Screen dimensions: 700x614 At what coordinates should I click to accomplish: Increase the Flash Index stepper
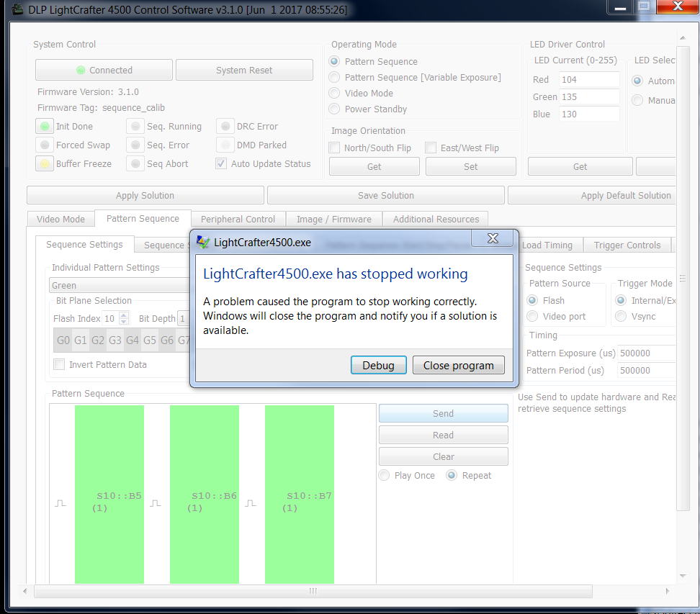coord(124,315)
